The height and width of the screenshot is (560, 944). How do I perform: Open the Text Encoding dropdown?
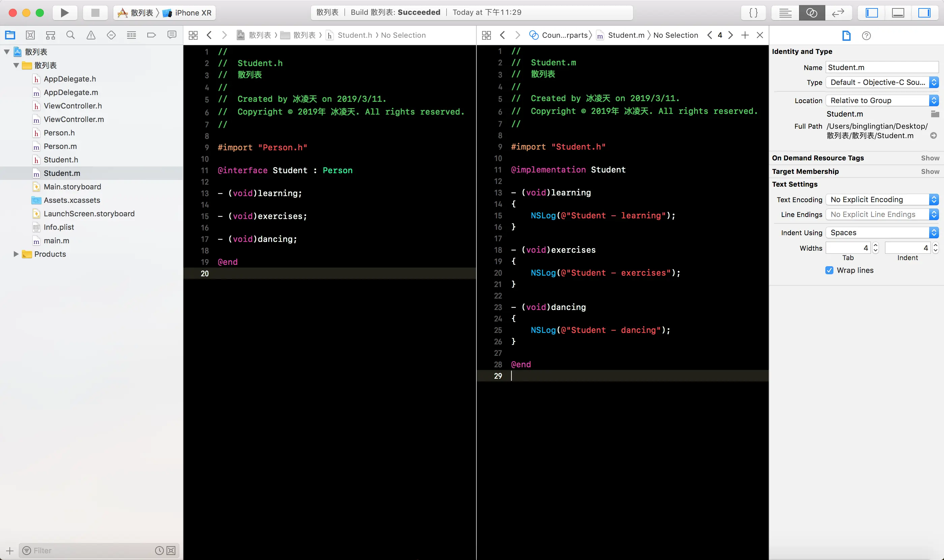882,199
